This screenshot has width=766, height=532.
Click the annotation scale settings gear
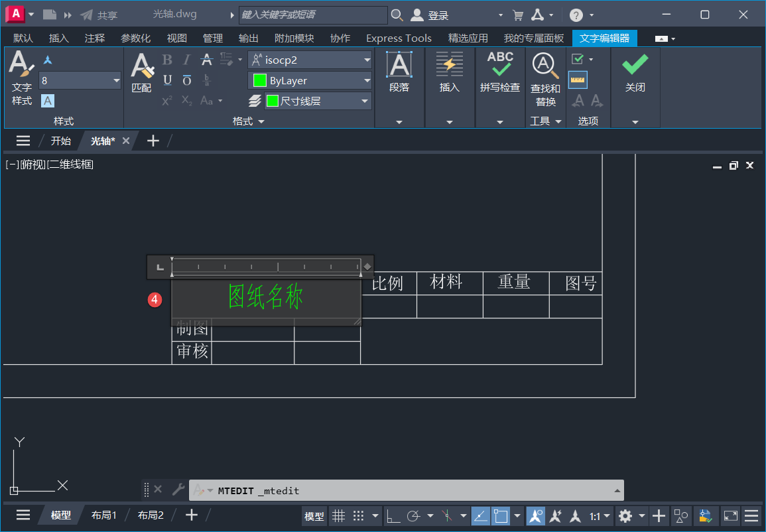point(624,515)
